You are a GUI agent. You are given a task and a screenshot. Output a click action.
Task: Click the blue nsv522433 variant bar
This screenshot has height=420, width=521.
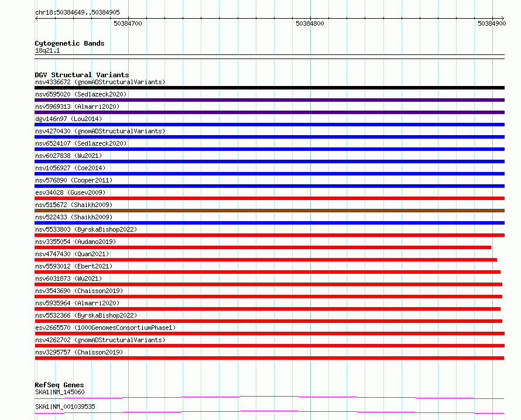click(x=269, y=223)
